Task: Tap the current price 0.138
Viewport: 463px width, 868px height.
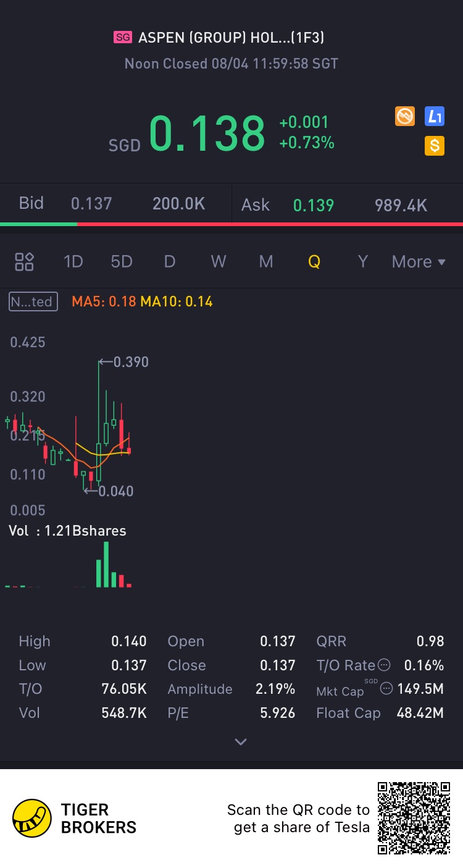Action: click(207, 133)
